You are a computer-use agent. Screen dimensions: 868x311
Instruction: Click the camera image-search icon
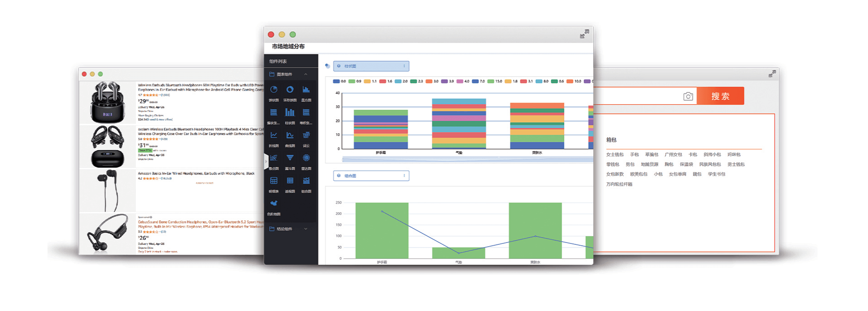click(688, 96)
